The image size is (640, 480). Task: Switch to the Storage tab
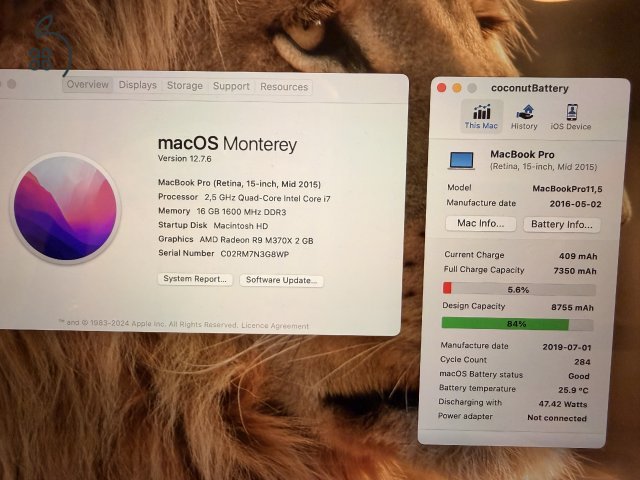184,86
